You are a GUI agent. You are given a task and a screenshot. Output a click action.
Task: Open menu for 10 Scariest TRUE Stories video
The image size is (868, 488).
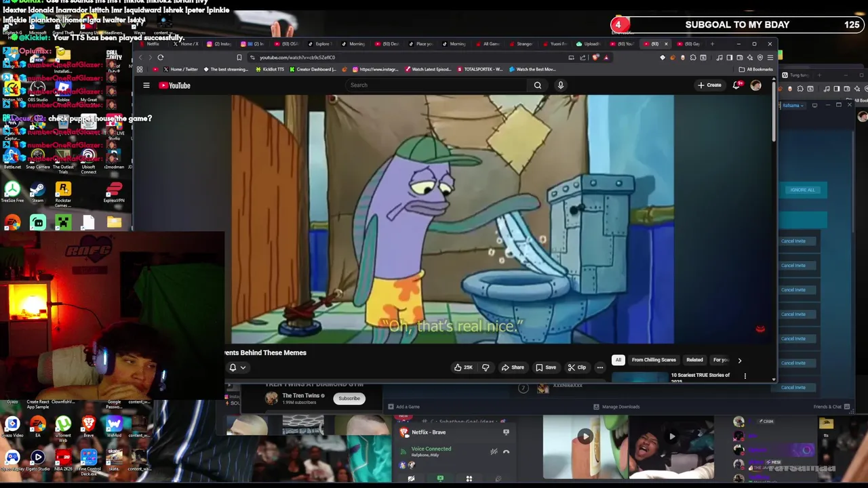745,376
